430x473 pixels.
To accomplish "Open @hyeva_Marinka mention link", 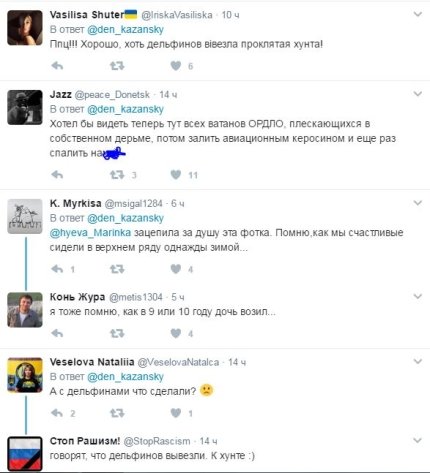I will click(90, 232).
